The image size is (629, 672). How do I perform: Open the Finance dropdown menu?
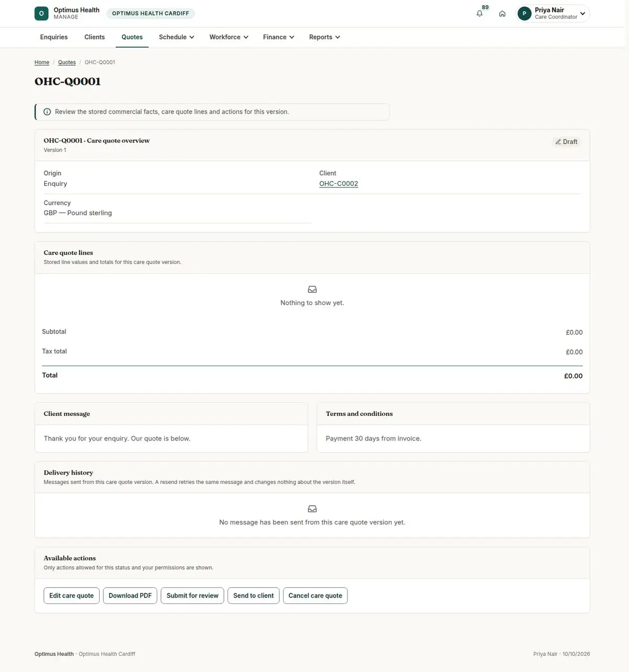coord(278,37)
